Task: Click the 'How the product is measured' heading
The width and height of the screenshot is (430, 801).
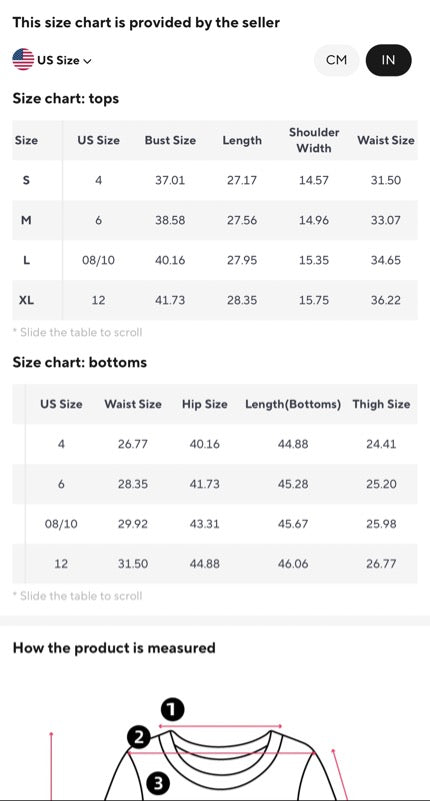Action: pos(114,648)
